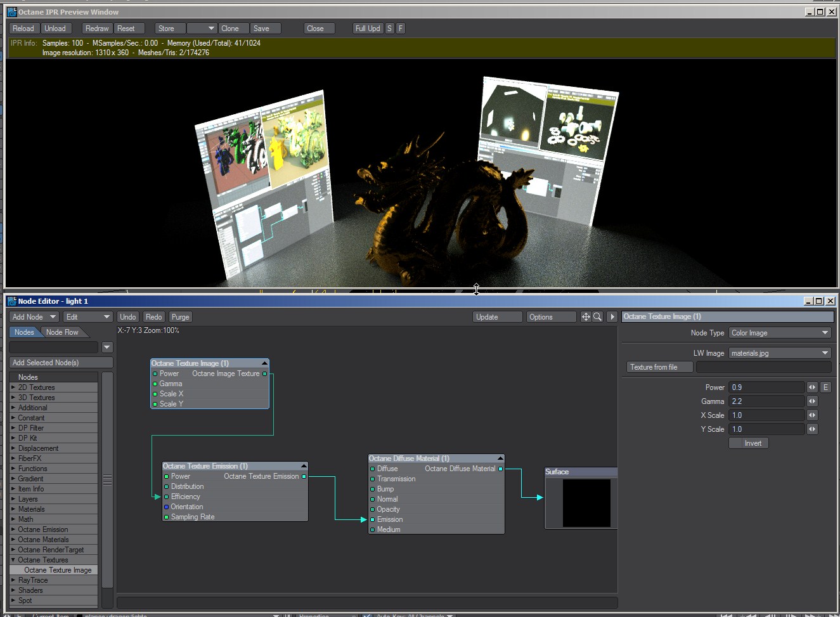Switch to the Nodes tab

pos(24,332)
